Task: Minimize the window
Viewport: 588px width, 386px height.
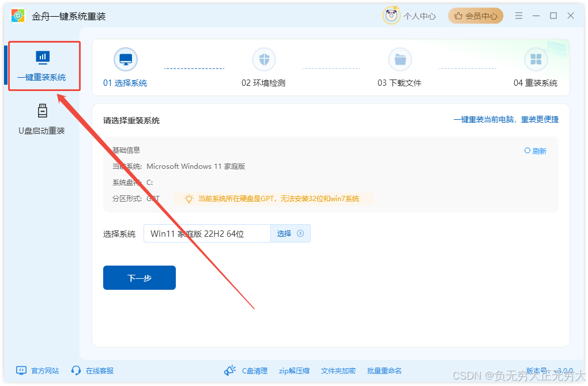Action: [536, 16]
